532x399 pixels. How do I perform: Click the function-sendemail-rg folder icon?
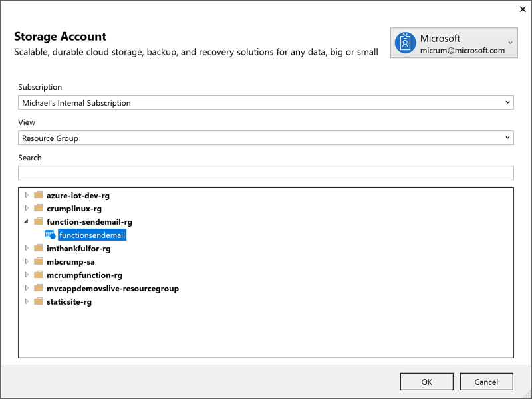[x=39, y=221]
